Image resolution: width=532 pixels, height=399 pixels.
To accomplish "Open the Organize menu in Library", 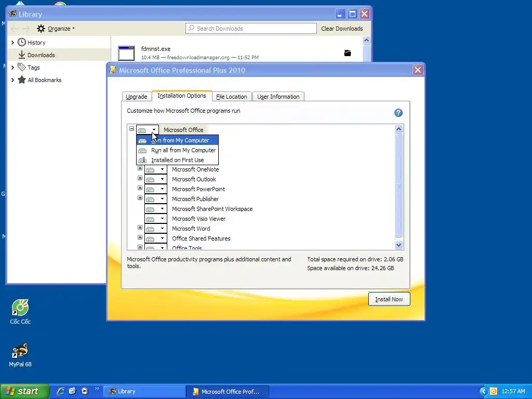I will click(56, 29).
